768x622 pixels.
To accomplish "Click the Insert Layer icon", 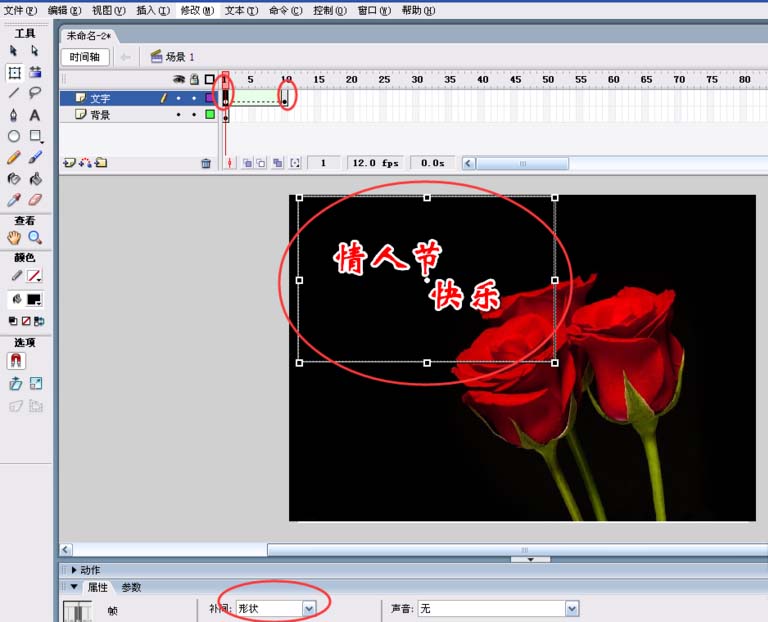I will point(69,163).
